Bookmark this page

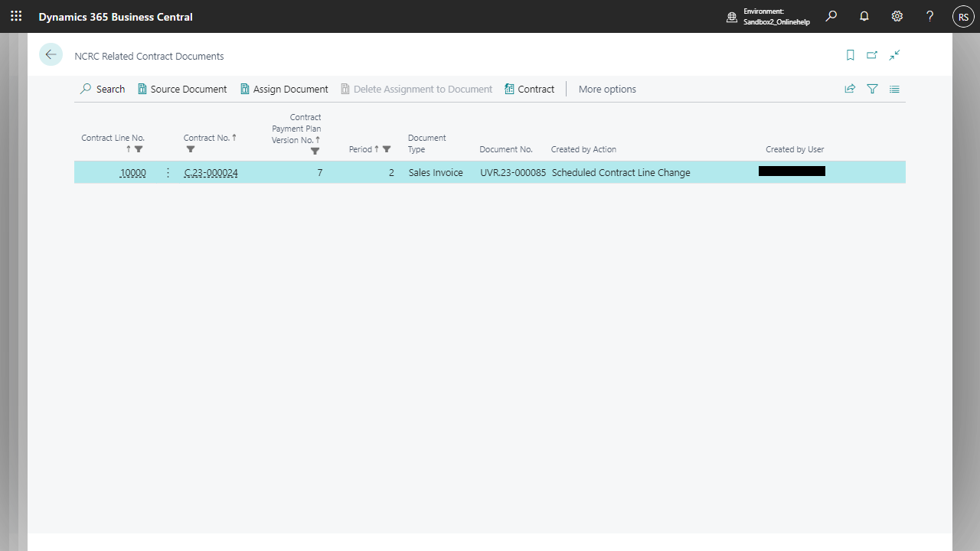(x=850, y=55)
